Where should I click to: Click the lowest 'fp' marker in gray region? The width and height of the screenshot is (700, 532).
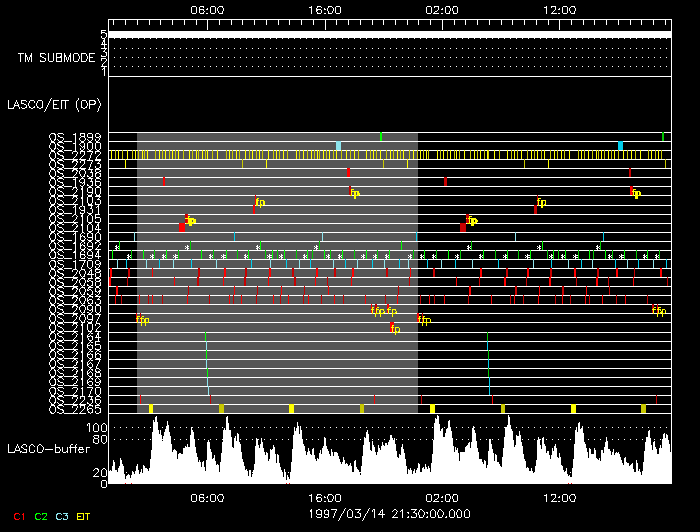pyautogui.click(x=394, y=329)
